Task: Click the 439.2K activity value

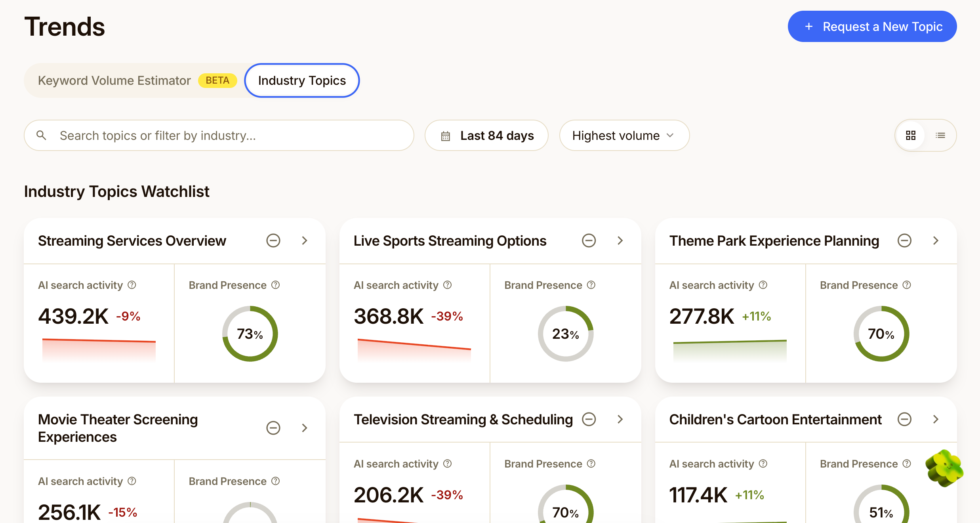Action: [x=73, y=316]
